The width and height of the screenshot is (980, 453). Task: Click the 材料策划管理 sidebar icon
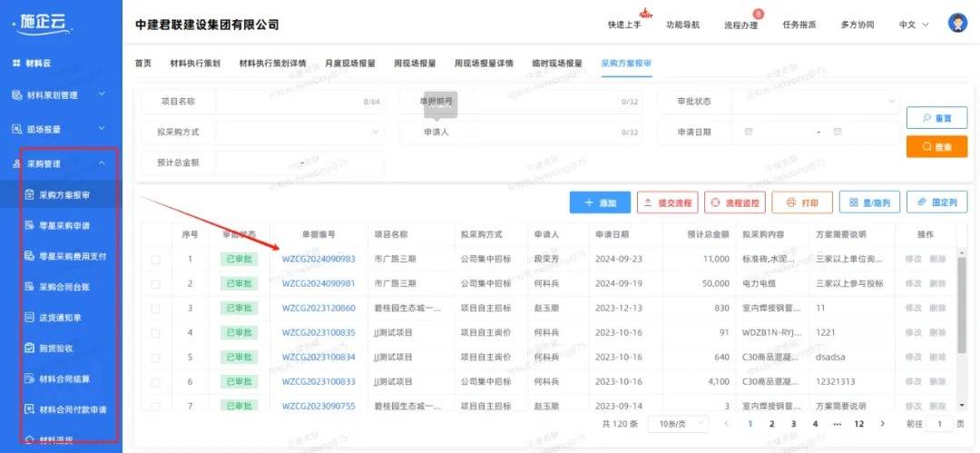(x=17, y=95)
